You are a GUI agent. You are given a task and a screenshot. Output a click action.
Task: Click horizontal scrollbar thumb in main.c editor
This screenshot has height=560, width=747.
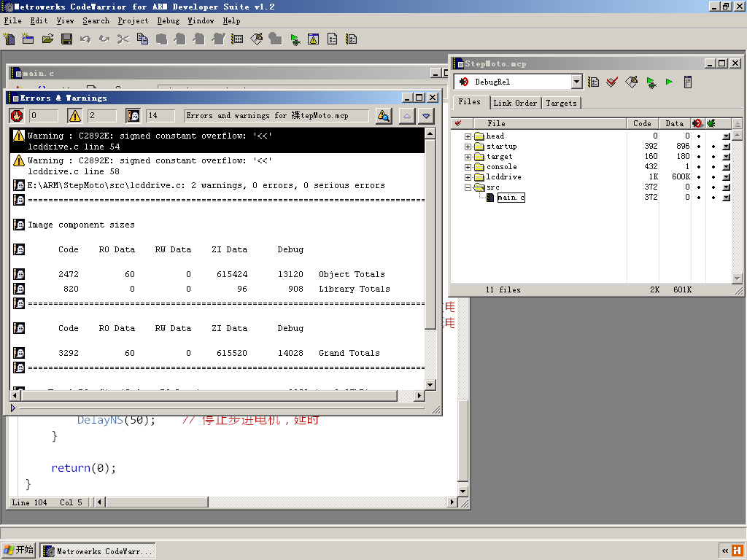point(158,502)
